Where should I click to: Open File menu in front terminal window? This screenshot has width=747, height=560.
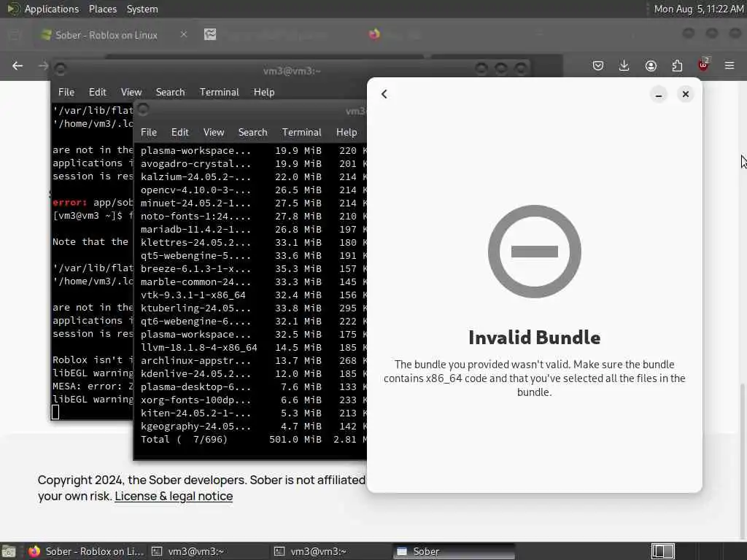point(149,132)
